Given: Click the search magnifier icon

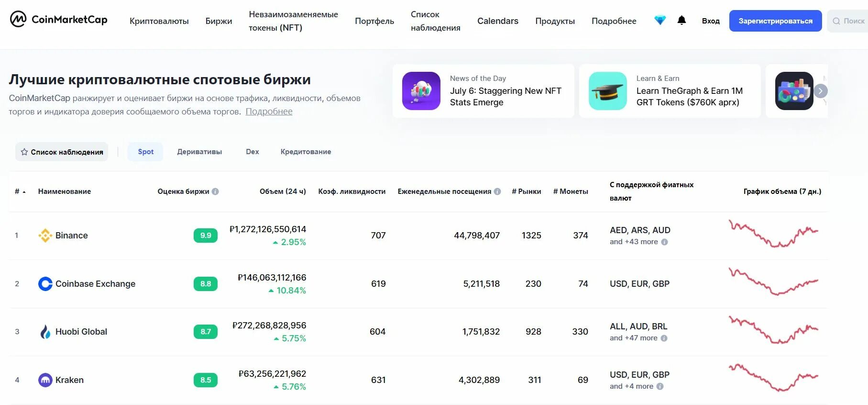Looking at the screenshot, I should 836,21.
